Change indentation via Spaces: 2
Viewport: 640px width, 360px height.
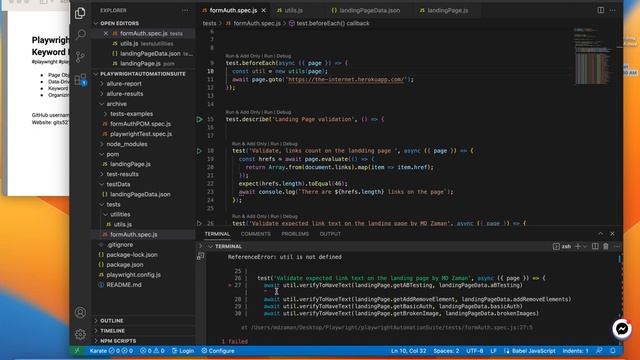[446, 351]
